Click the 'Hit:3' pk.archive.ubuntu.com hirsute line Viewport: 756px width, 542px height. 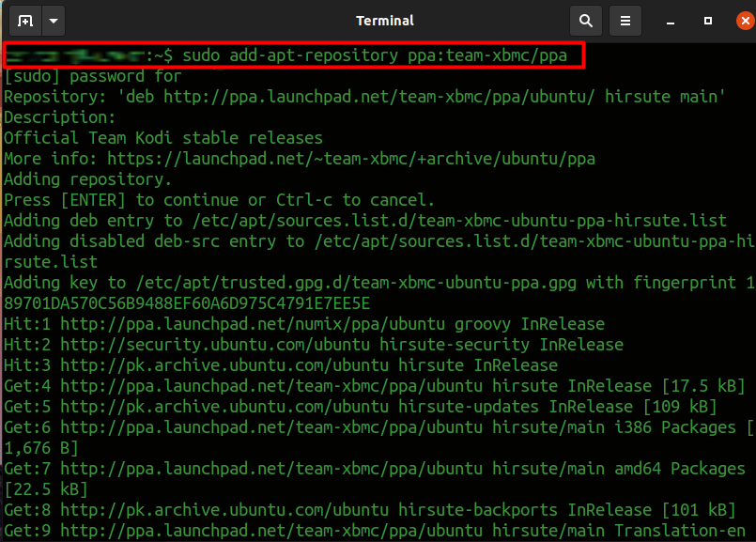click(x=281, y=365)
